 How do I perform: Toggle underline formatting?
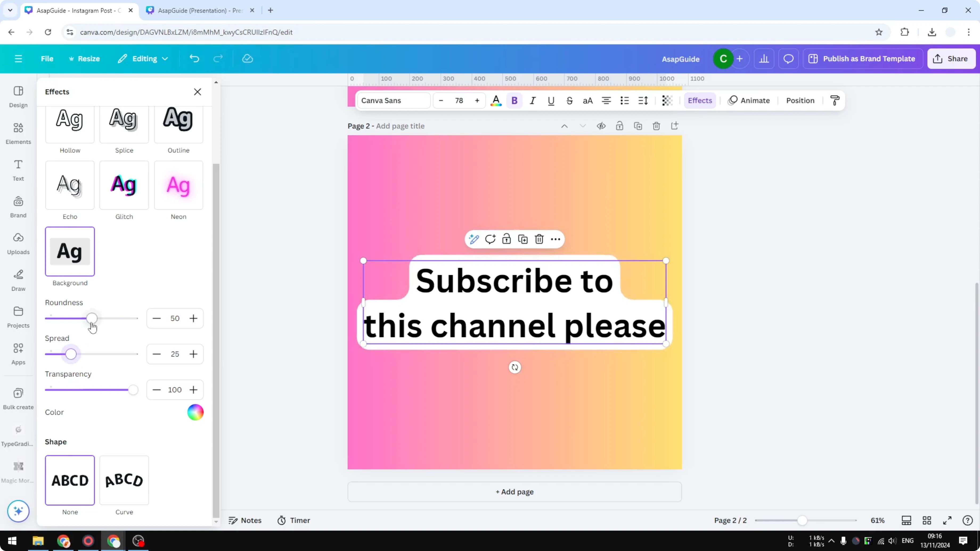(x=551, y=100)
